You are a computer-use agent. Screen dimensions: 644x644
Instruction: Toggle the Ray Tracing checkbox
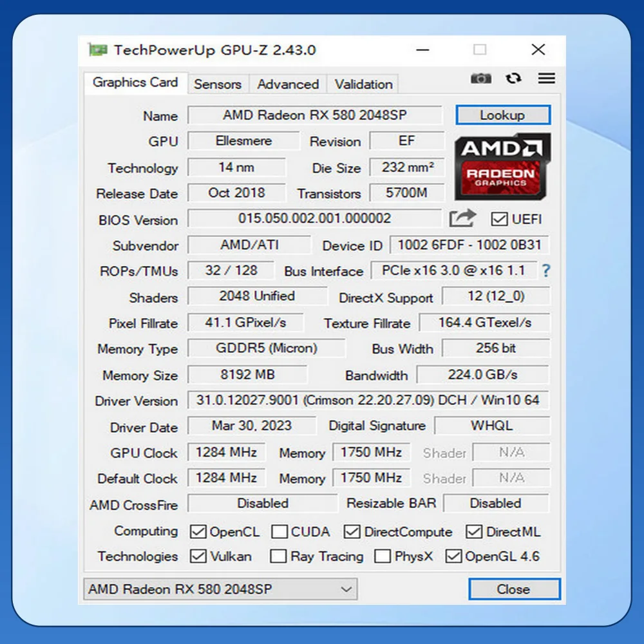278,556
